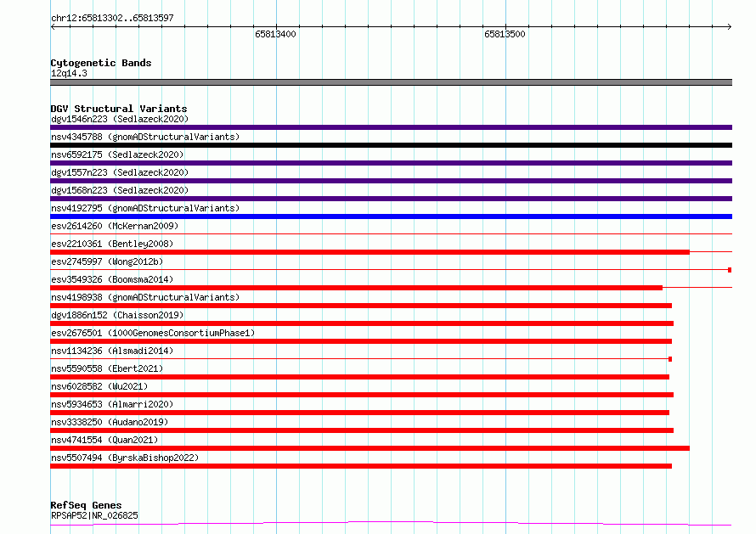Image resolution: width=756 pixels, height=534 pixels.
Task: Click the esv2745997 (Wong2012b) label
Action: pyautogui.click(x=107, y=261)
